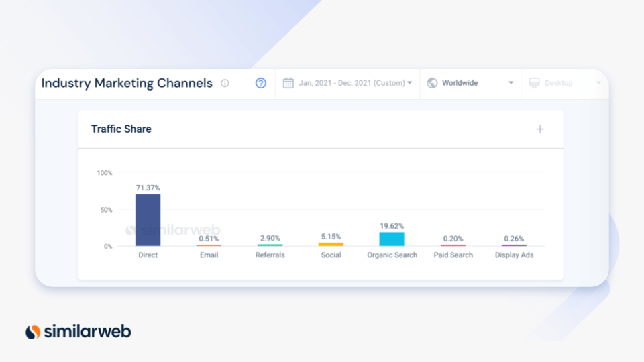Click the 71.37% value label
This screenshot has height=362, width=644.
point(148,188)
